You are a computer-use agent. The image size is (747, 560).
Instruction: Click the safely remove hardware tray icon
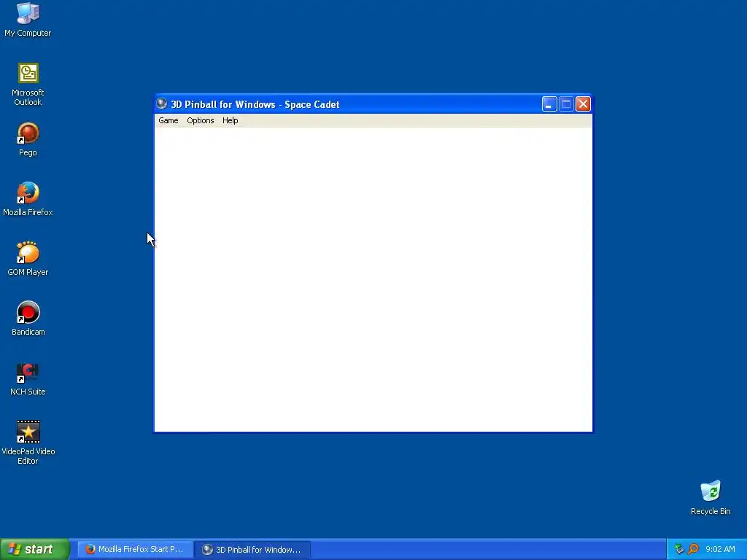(x=679, y=549)
